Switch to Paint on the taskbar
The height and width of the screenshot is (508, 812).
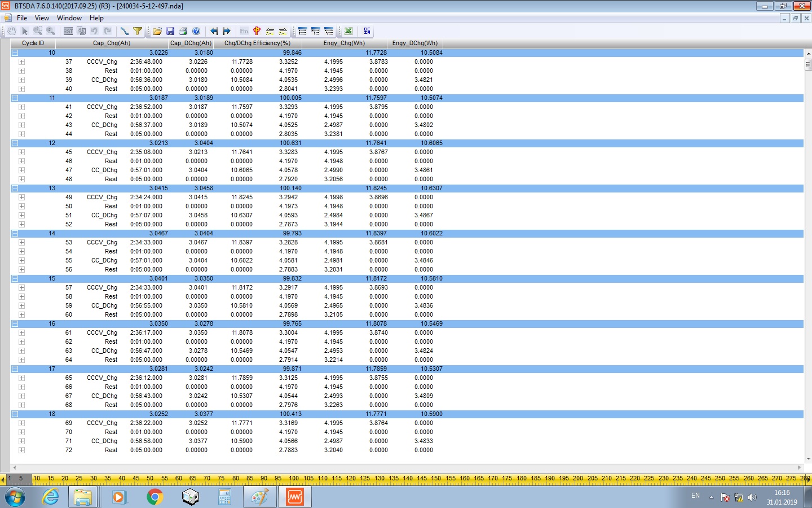coord(259,497)
